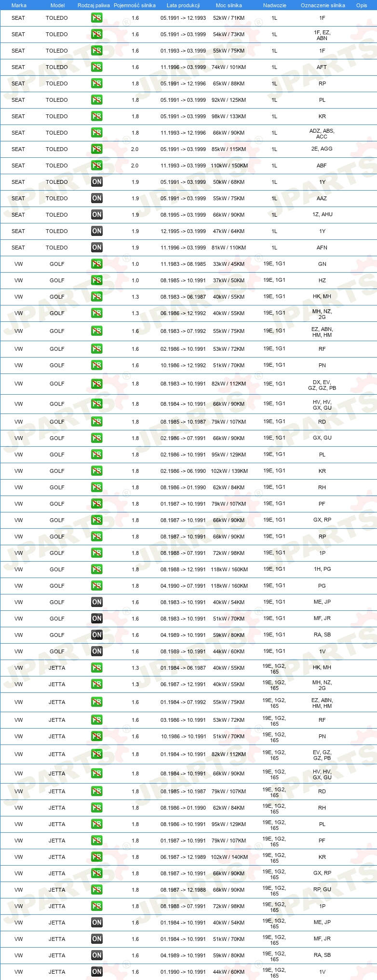The height and width of the screenshot is (980, 377).
Task: Select petrol icon in Toledo 65kW / 88KM row
Action: click(x=96, y=83)
